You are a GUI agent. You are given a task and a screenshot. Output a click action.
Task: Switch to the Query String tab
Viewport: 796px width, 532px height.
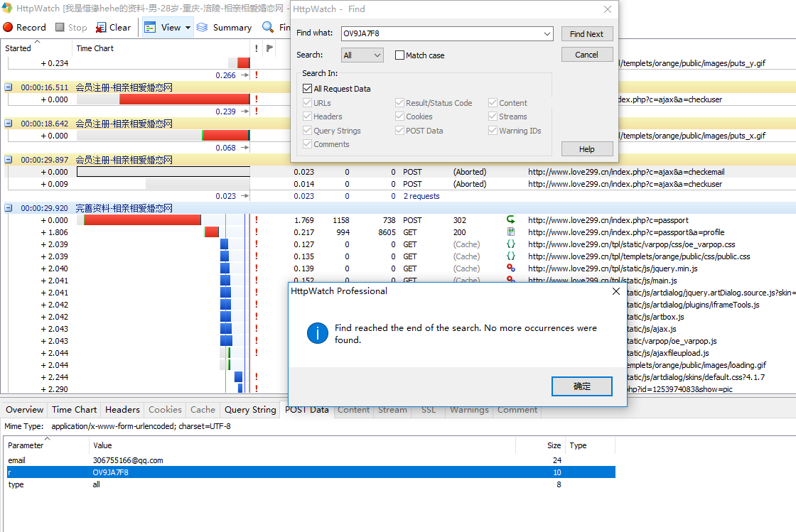(250, 410)
